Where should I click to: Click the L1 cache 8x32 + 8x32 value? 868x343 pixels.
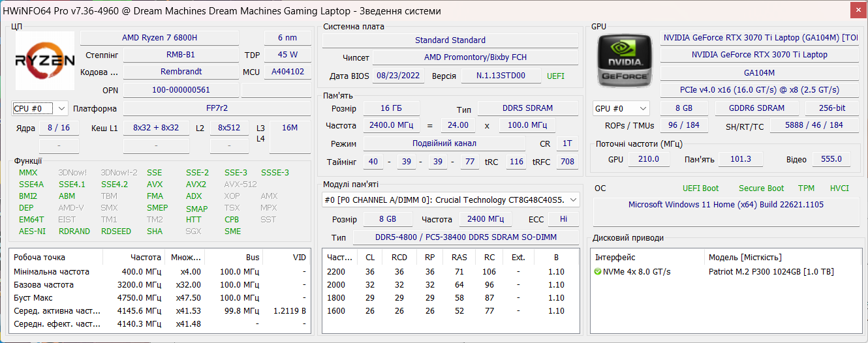[155, 128]
